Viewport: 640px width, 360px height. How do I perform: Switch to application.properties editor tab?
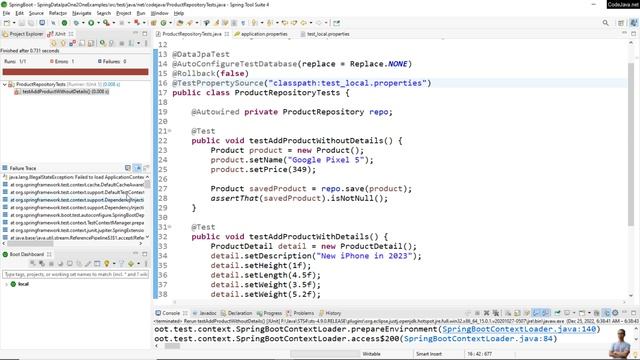pyautogui.click(x=260, y=34)
